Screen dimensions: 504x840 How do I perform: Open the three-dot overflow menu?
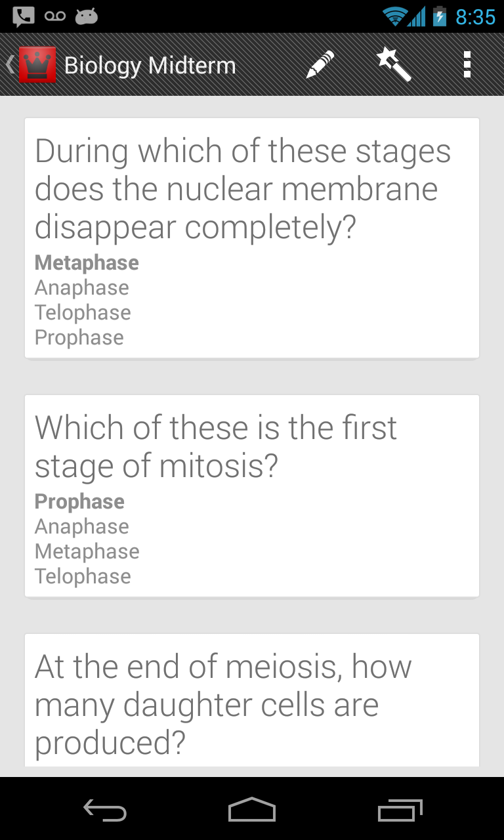coord(467,65)
